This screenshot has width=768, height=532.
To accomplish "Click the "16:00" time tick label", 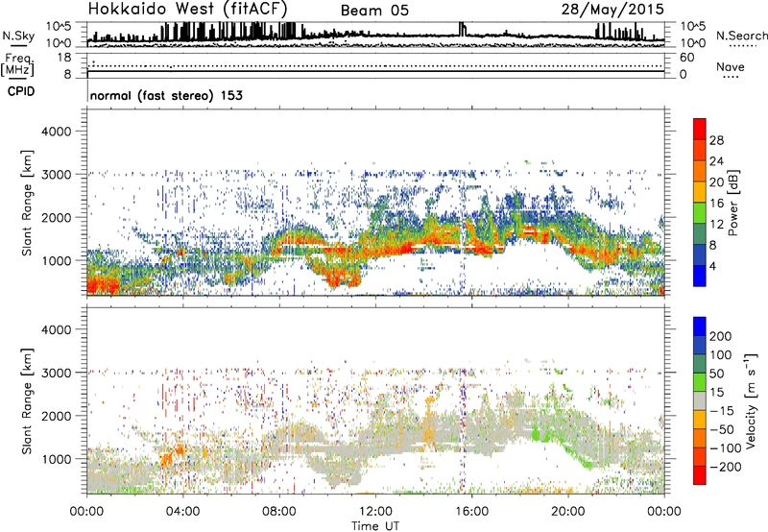I will point(471,512).
